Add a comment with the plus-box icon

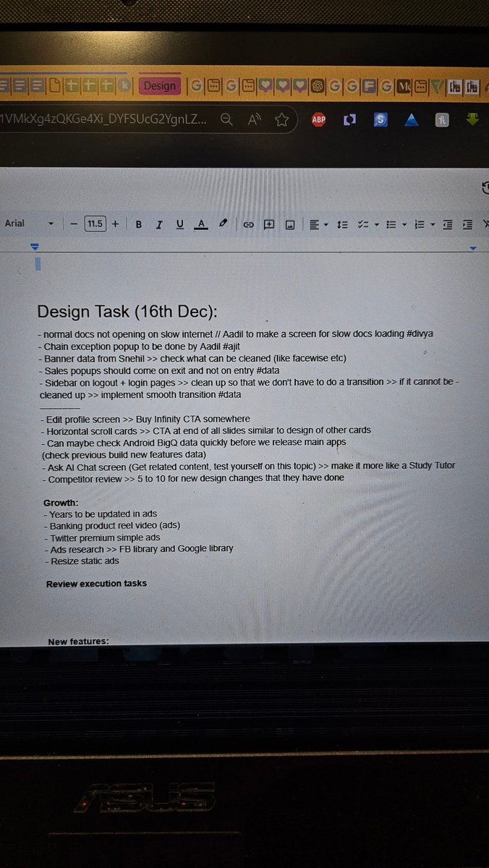(269, 224)
